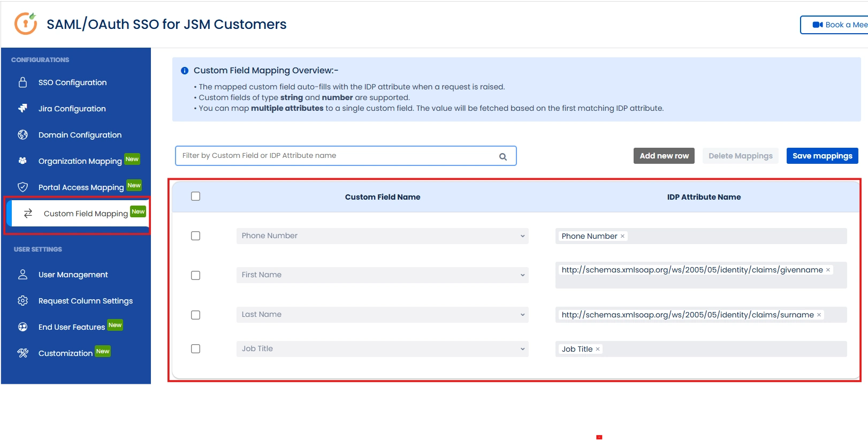Click the New badge on End User Features
The image size is (868, 440).
tap(115, 325)
